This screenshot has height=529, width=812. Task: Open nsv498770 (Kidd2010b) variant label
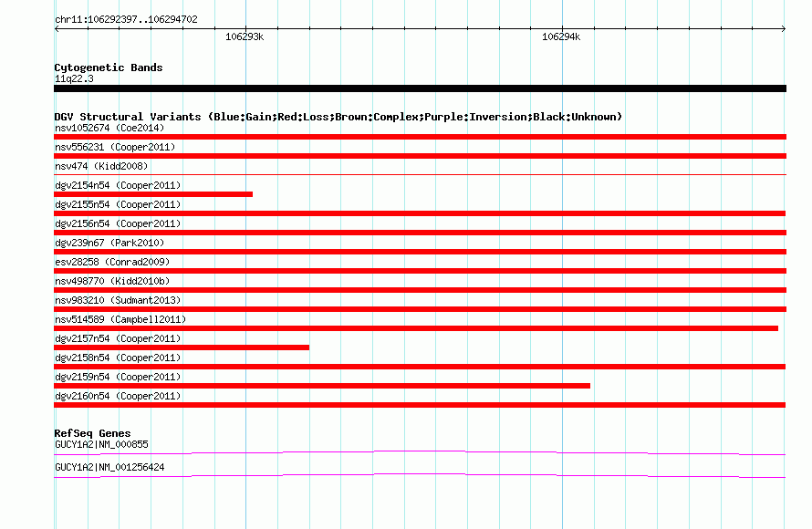tap(112, 281)
